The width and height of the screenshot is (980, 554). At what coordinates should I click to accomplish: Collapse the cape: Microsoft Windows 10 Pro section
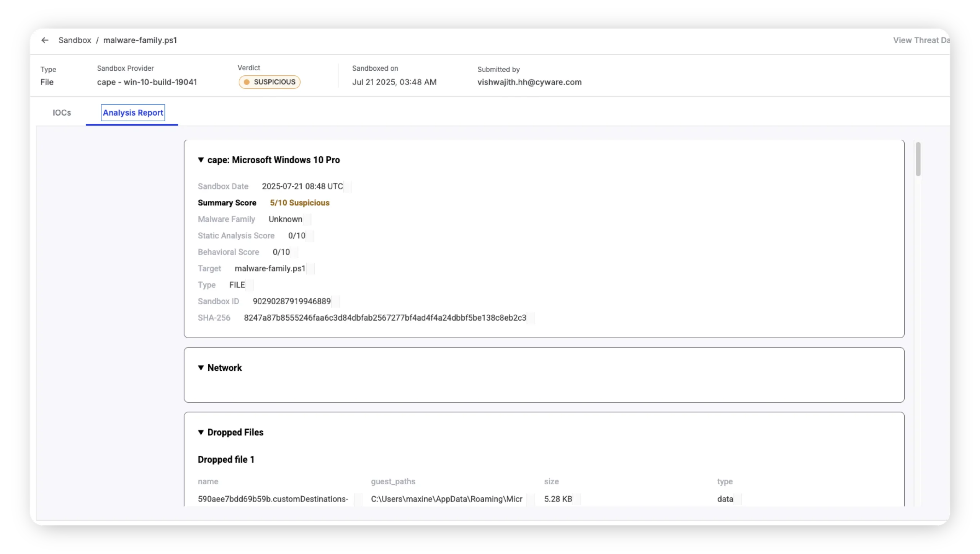point(202,160)
